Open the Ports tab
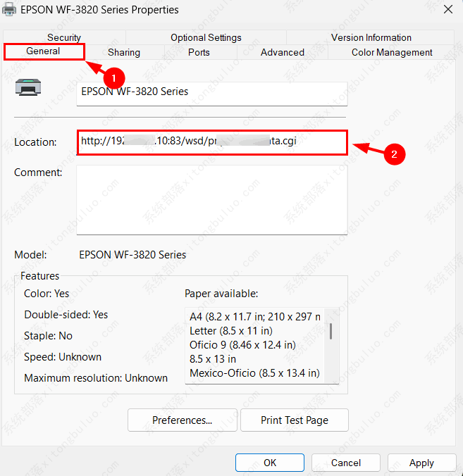 199,52
